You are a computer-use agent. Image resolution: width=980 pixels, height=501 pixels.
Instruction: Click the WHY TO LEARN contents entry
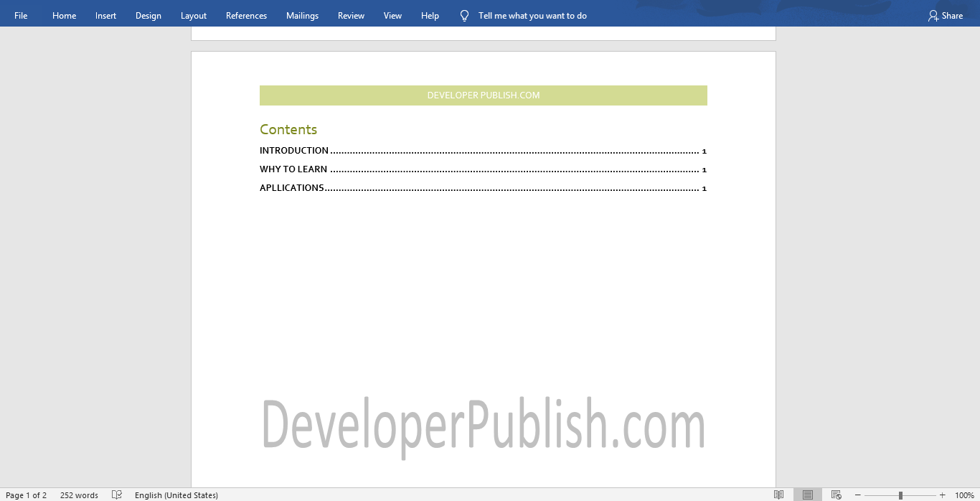pyautogui.click(x=293, y=169)
